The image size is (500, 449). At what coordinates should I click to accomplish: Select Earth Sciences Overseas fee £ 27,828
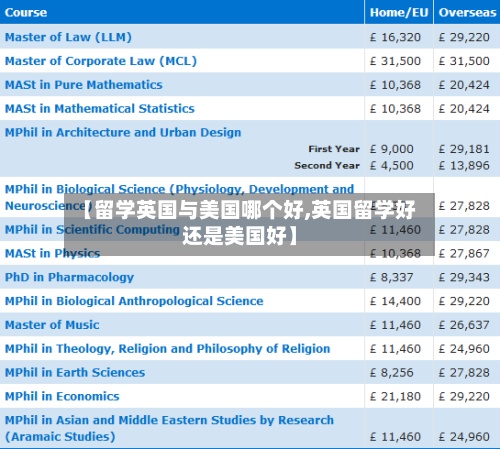[x=464, y=373]
